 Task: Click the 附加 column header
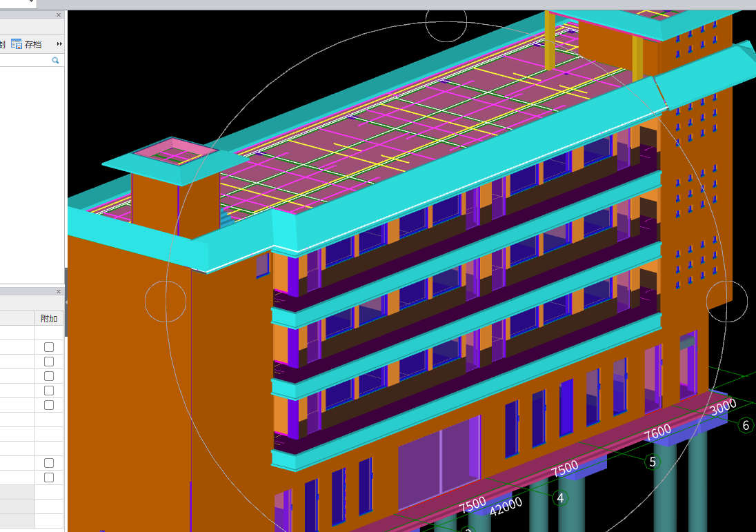(49, 318)
